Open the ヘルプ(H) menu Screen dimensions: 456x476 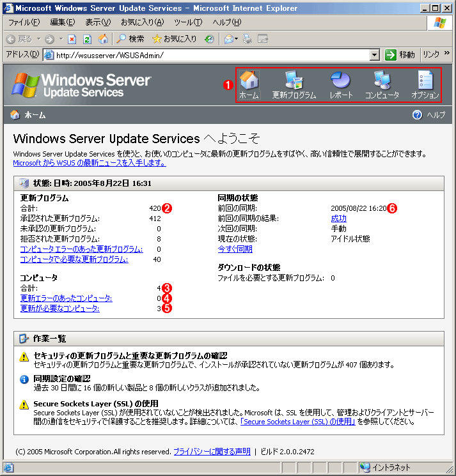226,22
